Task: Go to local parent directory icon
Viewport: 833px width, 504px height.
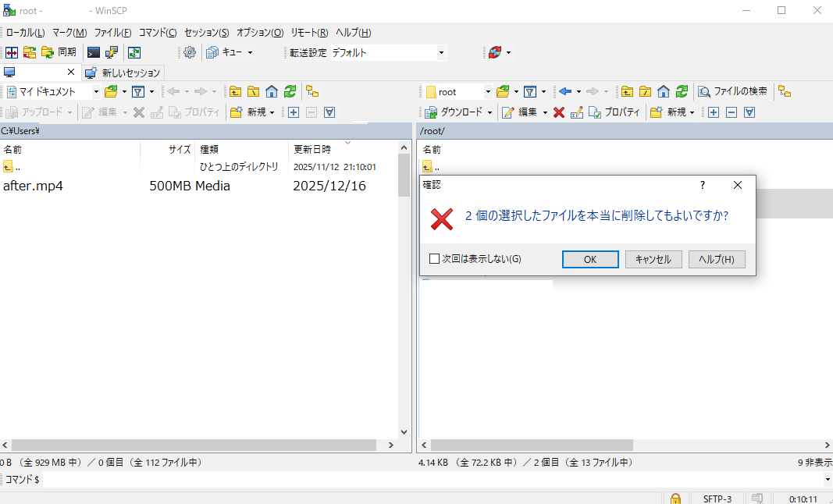Action: pos(235,92)
